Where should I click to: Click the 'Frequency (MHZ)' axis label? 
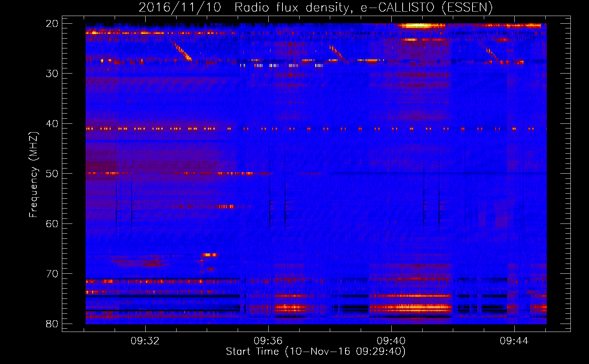(33, 175)
